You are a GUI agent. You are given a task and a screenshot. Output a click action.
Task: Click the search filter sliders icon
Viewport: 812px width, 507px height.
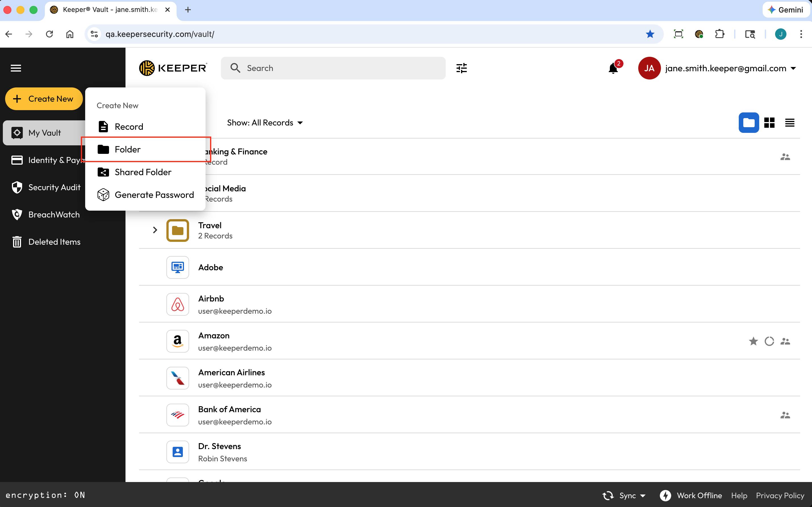tap(461, 68)
